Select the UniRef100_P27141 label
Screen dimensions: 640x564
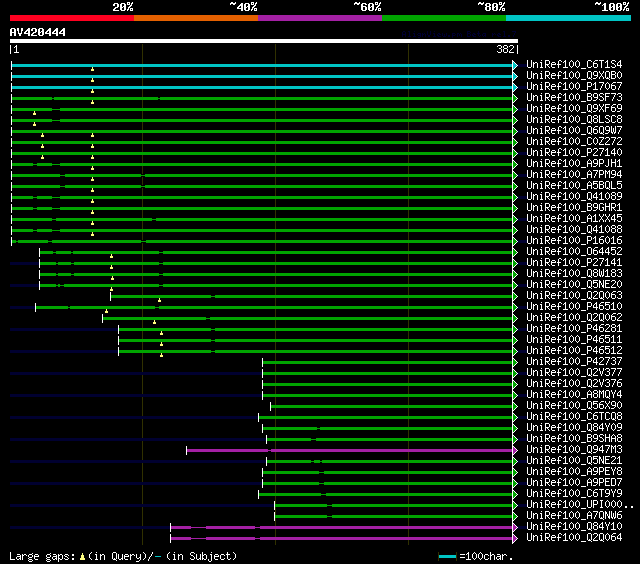(x=574, y=263)
